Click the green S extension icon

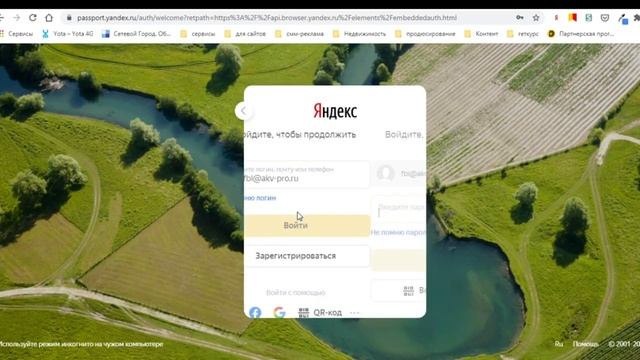tap(589, 18)
